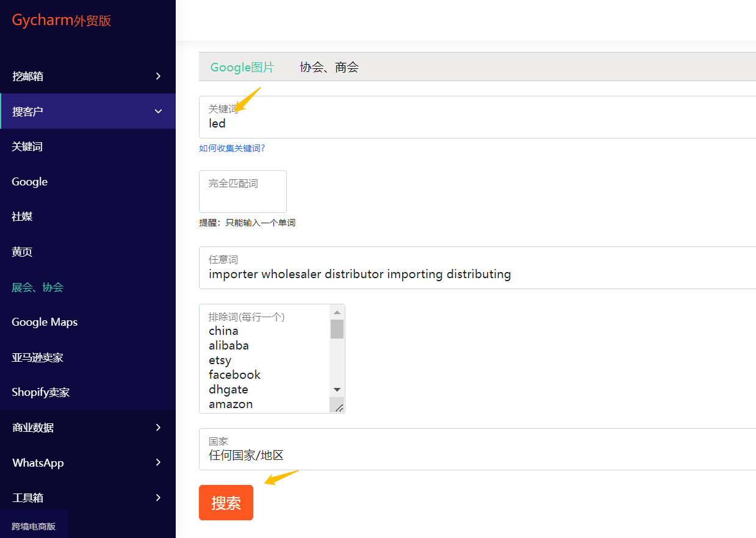Click the exclusion list scroll down arrow
Viewport: 756px width, 538px height.
coord(337,389)
